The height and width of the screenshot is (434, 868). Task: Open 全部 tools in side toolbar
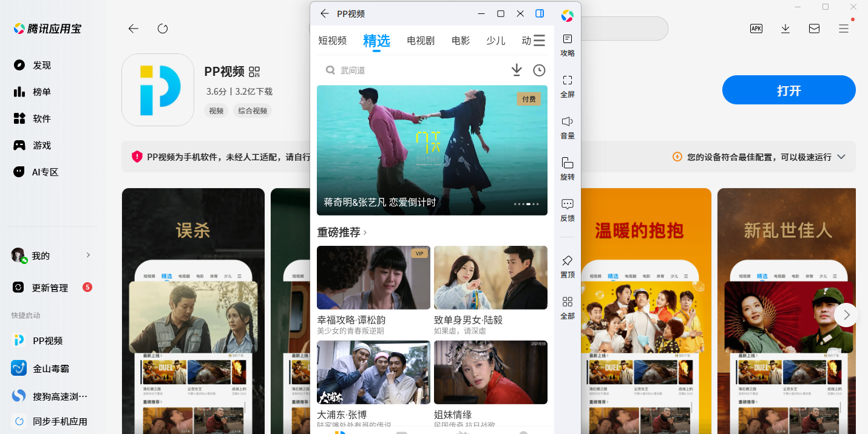click(568, 308)
